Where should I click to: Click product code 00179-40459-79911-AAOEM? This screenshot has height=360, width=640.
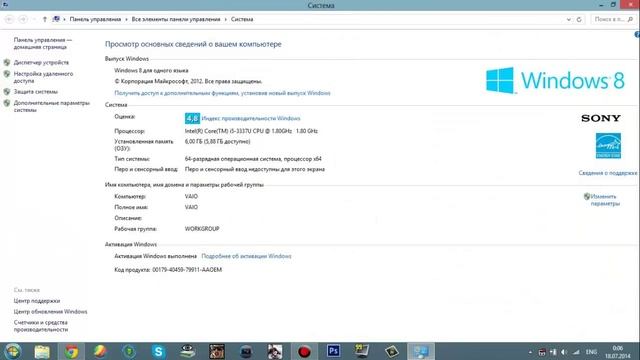coord(187,270)
